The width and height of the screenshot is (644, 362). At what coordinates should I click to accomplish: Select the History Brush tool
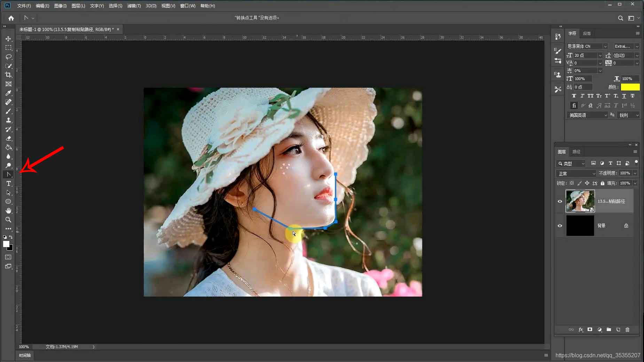click(x=8, y=129)
